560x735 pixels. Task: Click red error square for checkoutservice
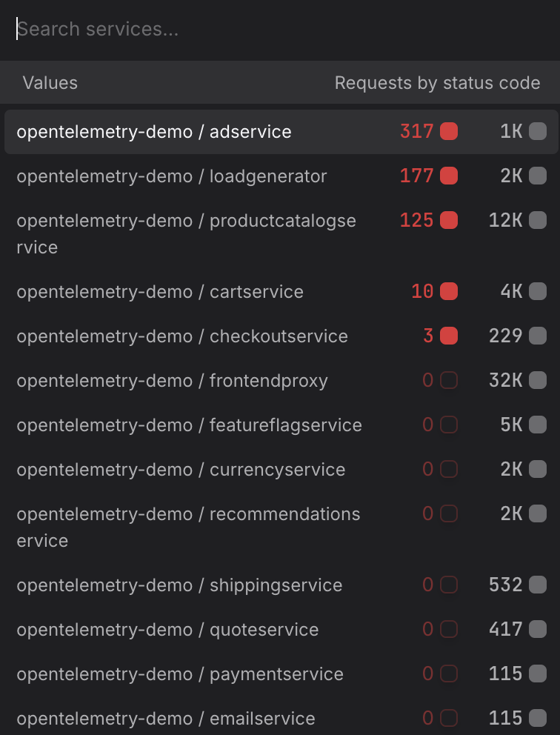pos(449,336)
